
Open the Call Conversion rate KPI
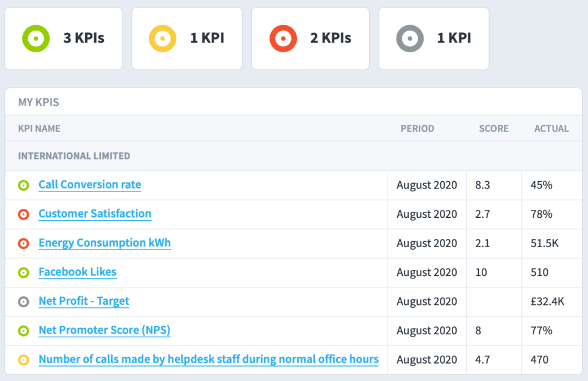click(x=89, y=185)
